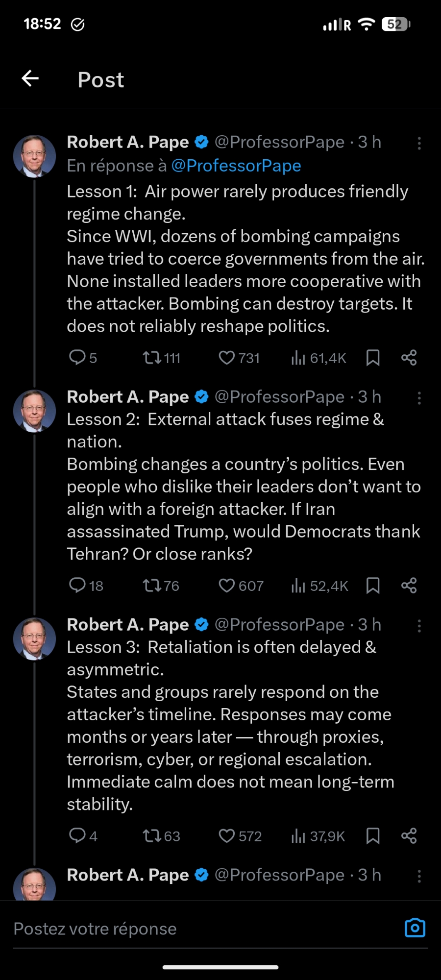
Task: Tap the camera icon in reply bar
Action: pos(415,928)
